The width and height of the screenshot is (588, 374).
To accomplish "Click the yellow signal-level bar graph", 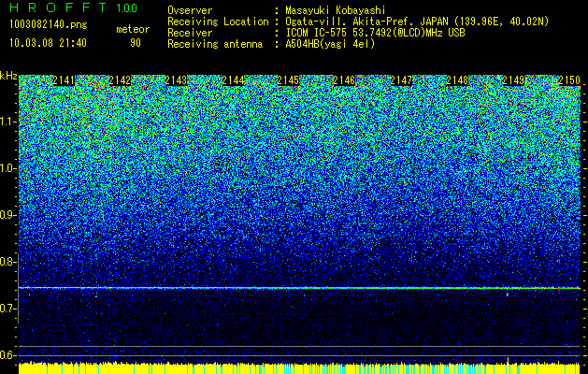I will click(x=299, y=368).
